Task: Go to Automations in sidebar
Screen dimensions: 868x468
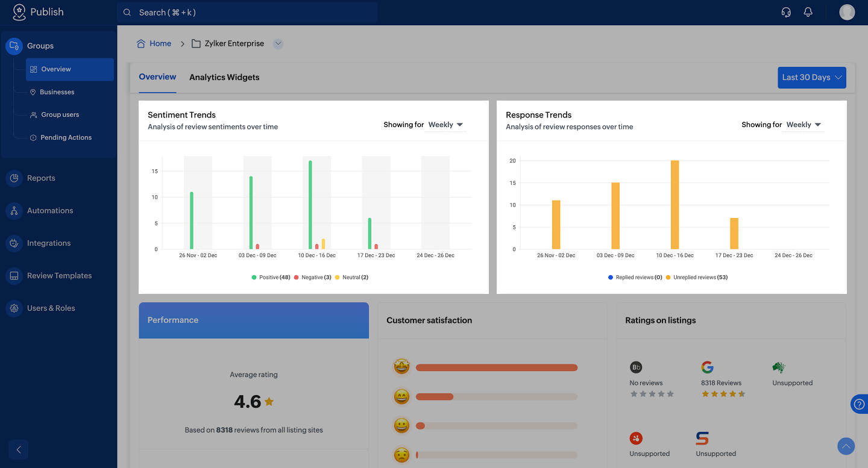Action: click(50, 211)
